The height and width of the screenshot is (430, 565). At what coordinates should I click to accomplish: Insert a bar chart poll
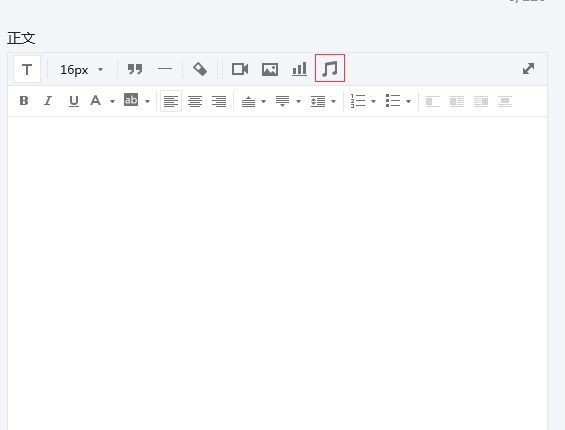pyautogui.click(x=299, y=69)
